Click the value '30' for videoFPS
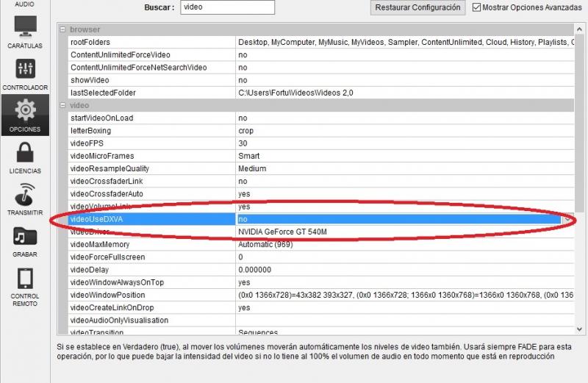Image resolution: width=588 pixels, height=383 pixels. click(243, 143)
